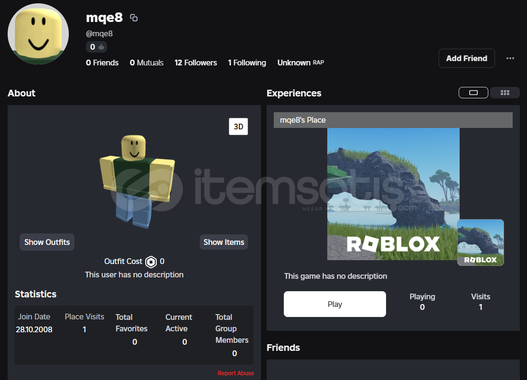Switch Experiences to single card view
This screenshot has height=380, width=527.
pyautogui.click(x=473, y=93)
